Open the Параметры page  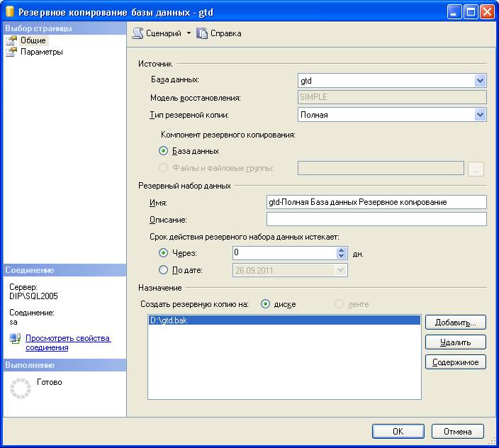pos(41,52)
